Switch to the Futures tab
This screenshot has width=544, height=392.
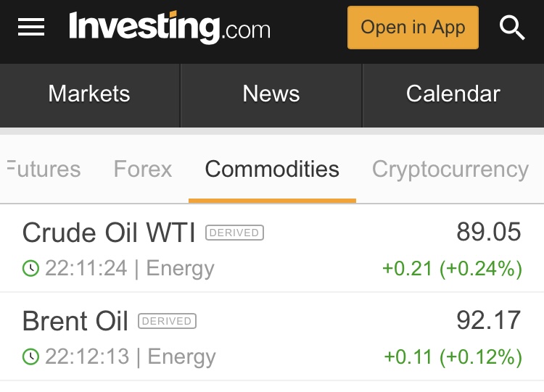click(x=44, y=170)
